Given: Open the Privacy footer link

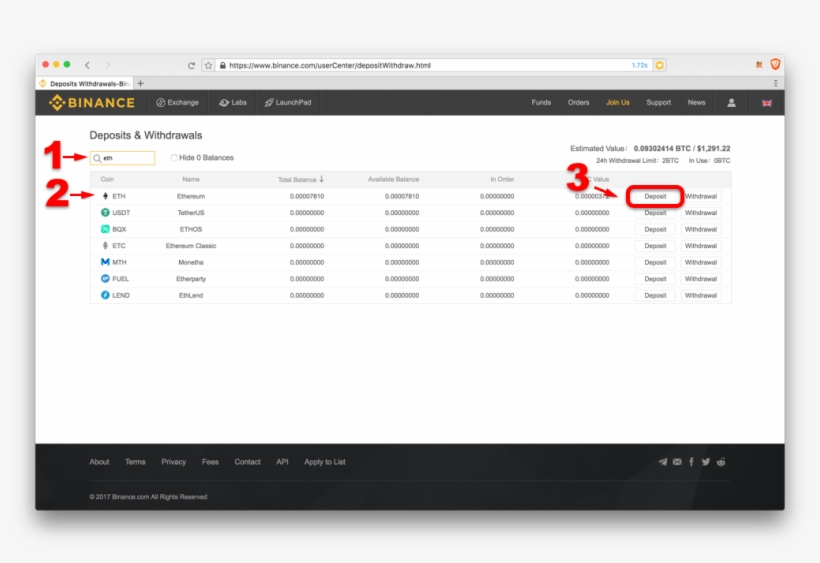Looking at the screenshot, I should [174, 462].
